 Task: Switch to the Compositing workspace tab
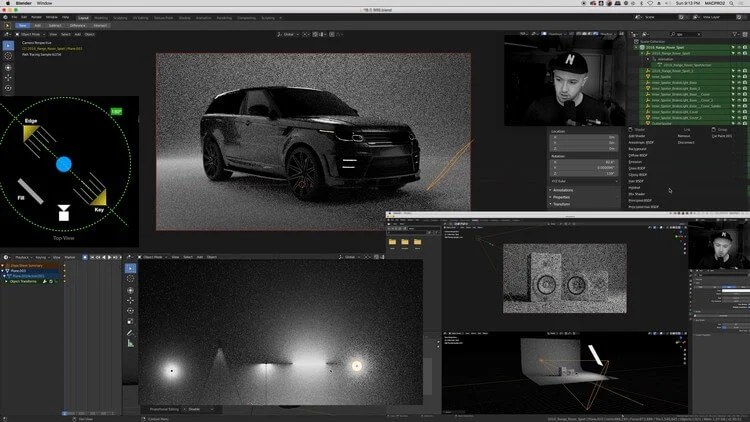tap(246, 18)
